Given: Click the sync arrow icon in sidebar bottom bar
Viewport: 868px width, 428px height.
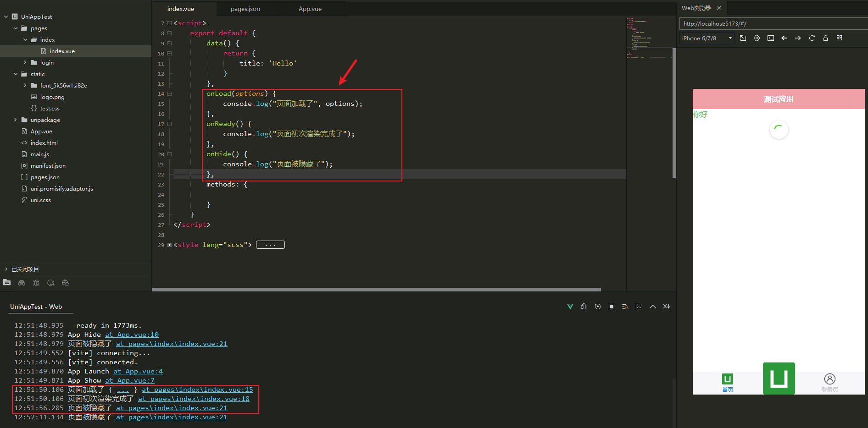Looking at the screenshot, I should click(x=51, y=283).
